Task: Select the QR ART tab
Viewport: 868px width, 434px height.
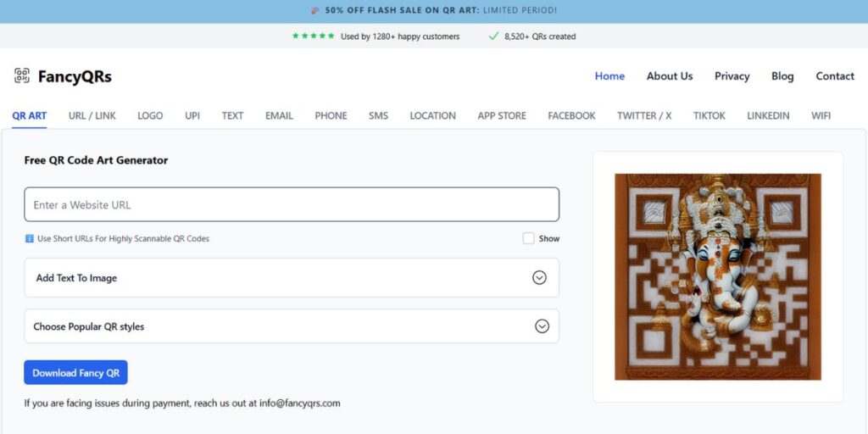Action: point(30,115)
